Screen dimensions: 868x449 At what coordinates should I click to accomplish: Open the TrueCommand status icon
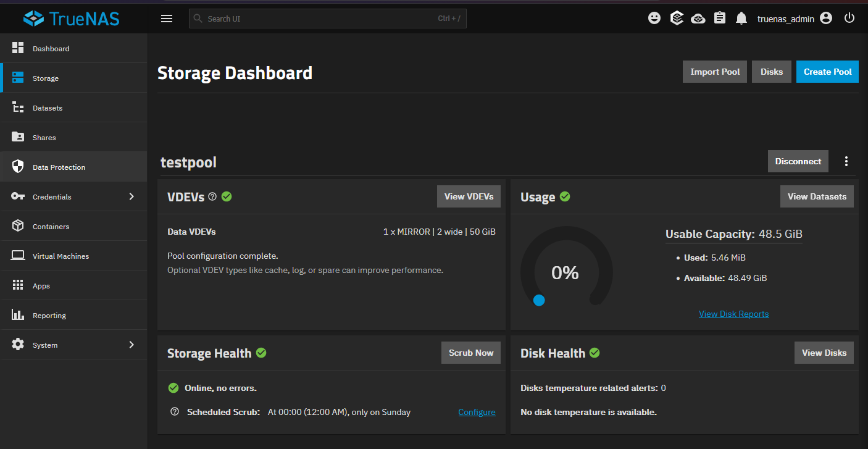(677, 19)
